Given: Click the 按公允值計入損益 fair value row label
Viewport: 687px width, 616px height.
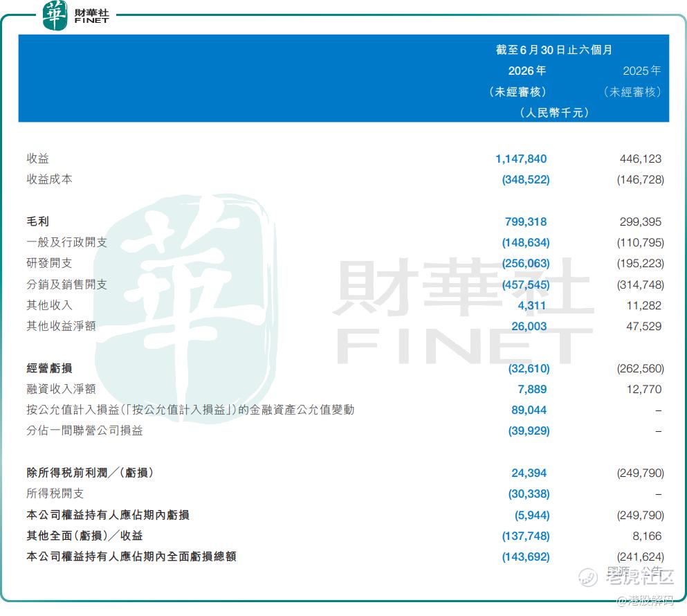Looking at the screenshot, I should tap(190, 410).
